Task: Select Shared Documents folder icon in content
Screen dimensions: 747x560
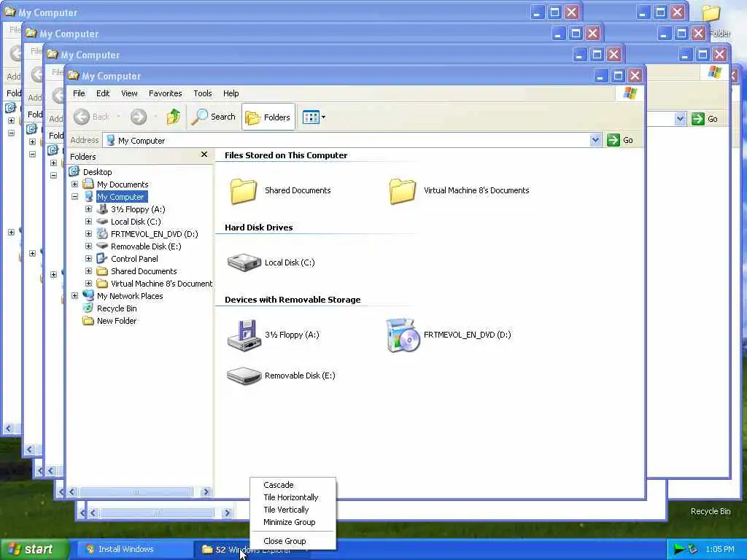Action: pos(244,191)
